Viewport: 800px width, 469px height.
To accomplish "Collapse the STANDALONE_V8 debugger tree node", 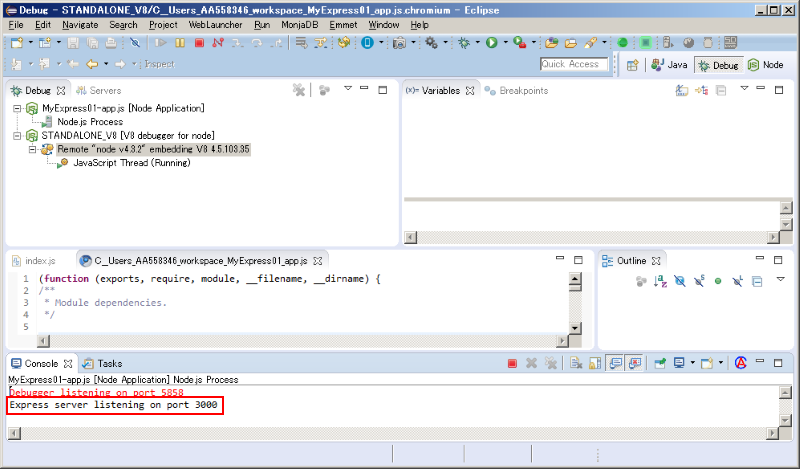I will (17, 136).
